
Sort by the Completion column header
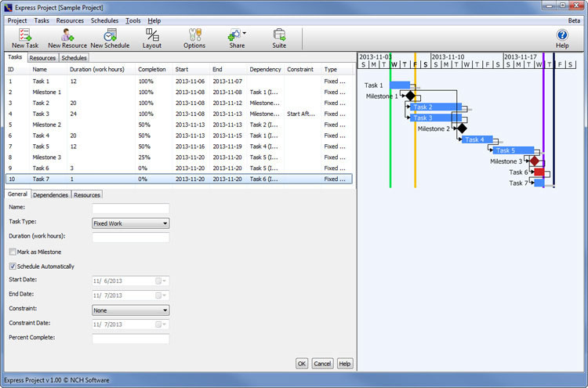click(152, 69)
